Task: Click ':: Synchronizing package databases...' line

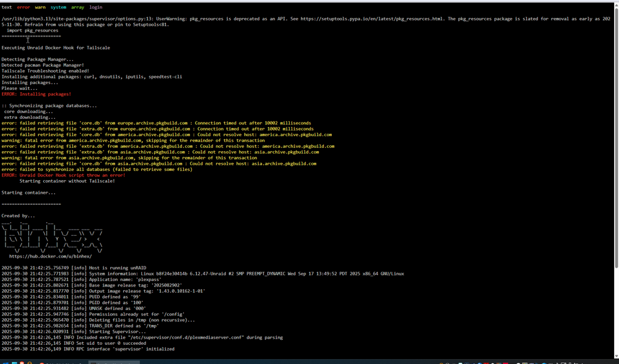Action: [x=49, y=106]
